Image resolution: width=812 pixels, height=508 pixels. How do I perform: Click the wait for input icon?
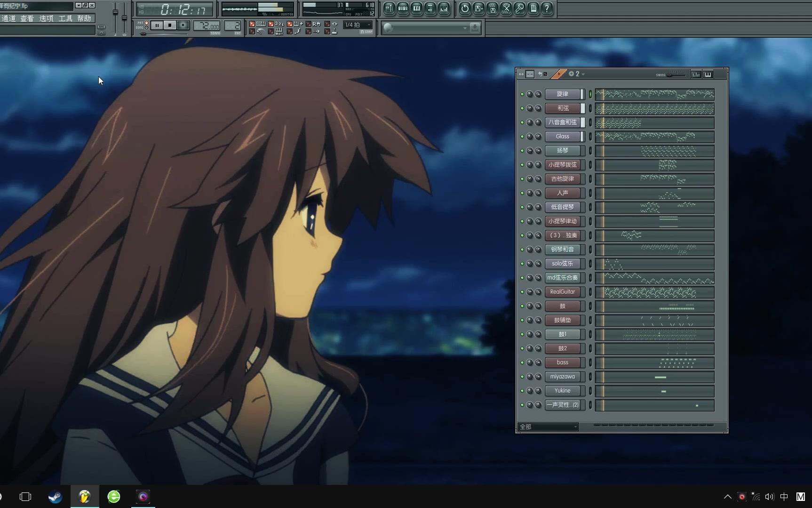(278, 32)
